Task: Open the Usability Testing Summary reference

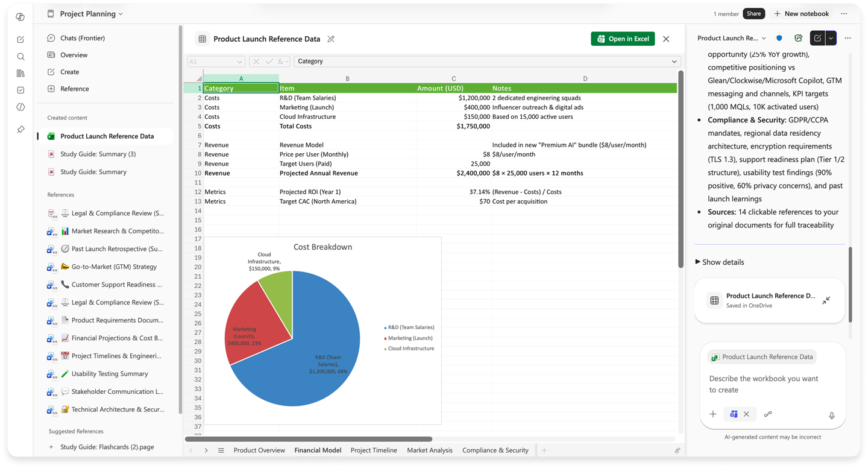Action: click(x=105, y=374)
